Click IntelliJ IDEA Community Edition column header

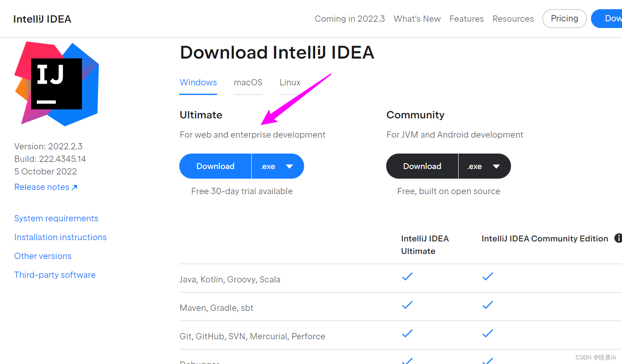(x=545, y=238)
